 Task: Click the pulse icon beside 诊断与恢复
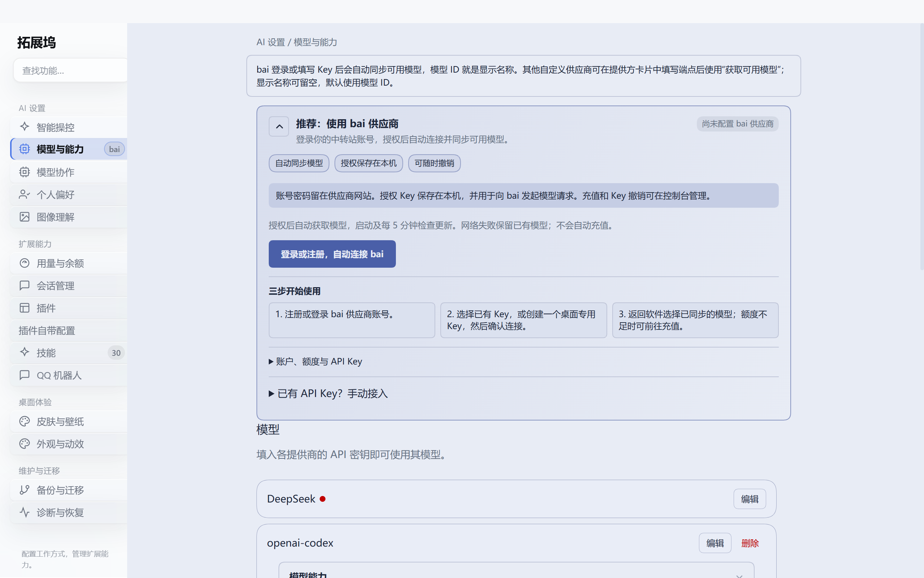click(25, 512)
